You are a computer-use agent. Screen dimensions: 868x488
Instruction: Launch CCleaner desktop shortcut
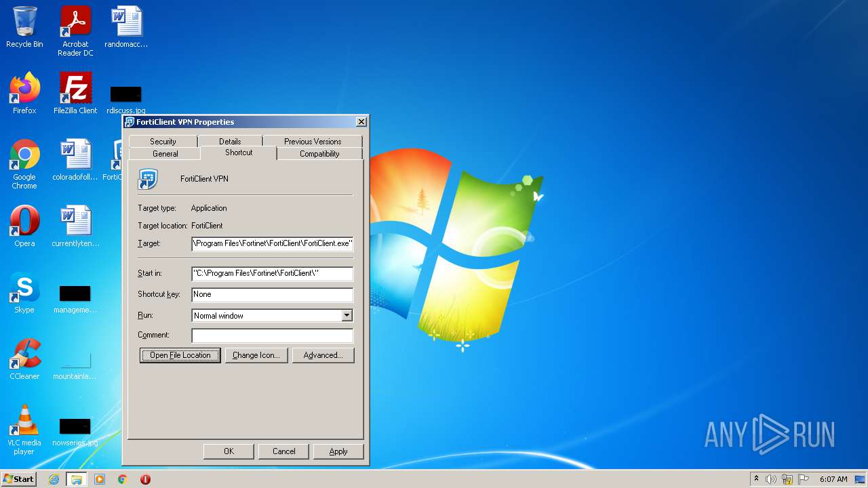[x=24, y=359]
